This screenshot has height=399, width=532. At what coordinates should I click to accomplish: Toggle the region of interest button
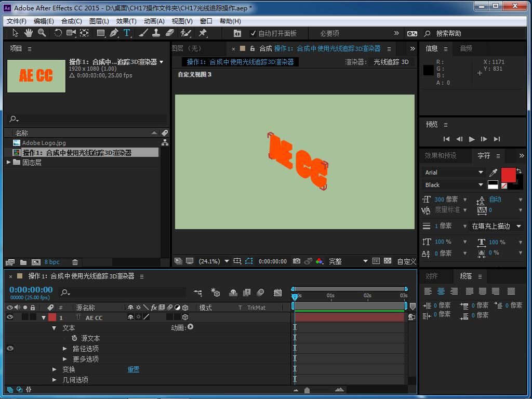[x=376, y=261]
